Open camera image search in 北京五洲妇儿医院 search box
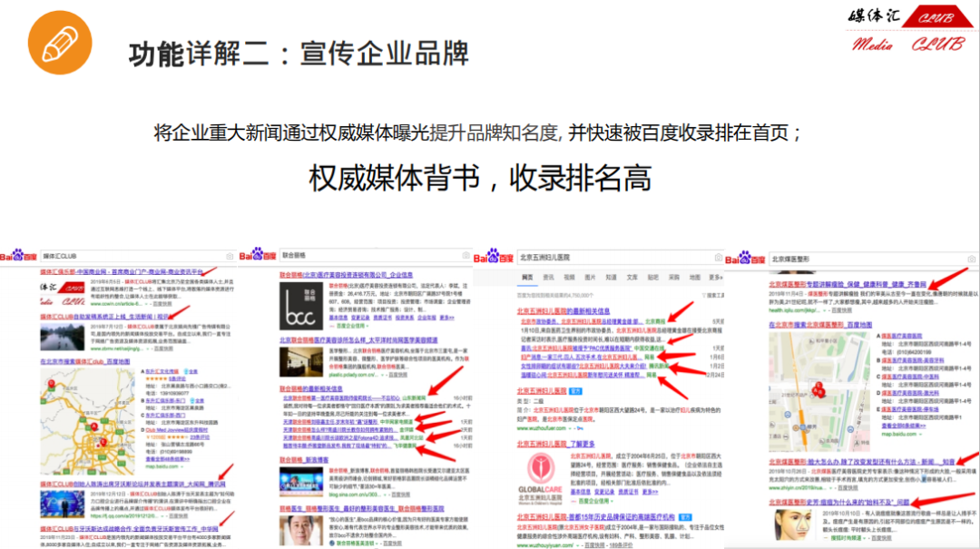980x549 pixels. 716,257
